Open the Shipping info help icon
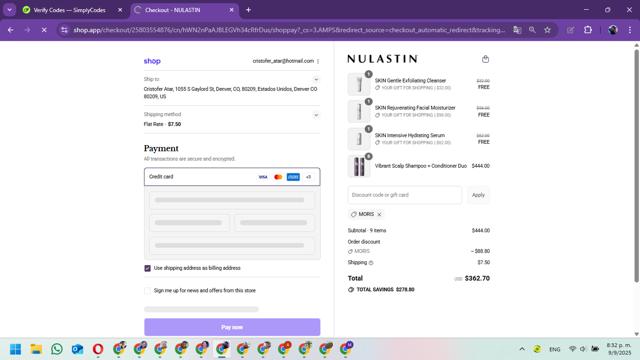Screen dimensions: 640x360 [371, 263]
